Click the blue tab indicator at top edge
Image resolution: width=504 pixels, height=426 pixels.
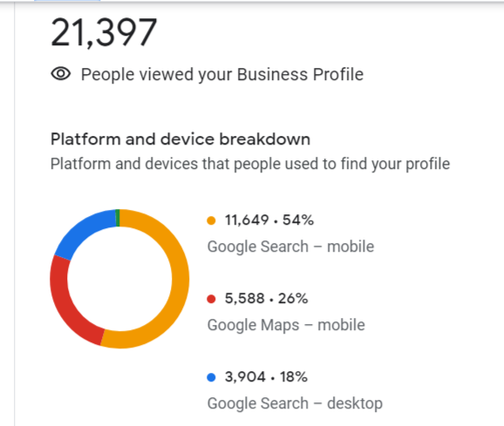pyautogui.click(x=67, y=1)
